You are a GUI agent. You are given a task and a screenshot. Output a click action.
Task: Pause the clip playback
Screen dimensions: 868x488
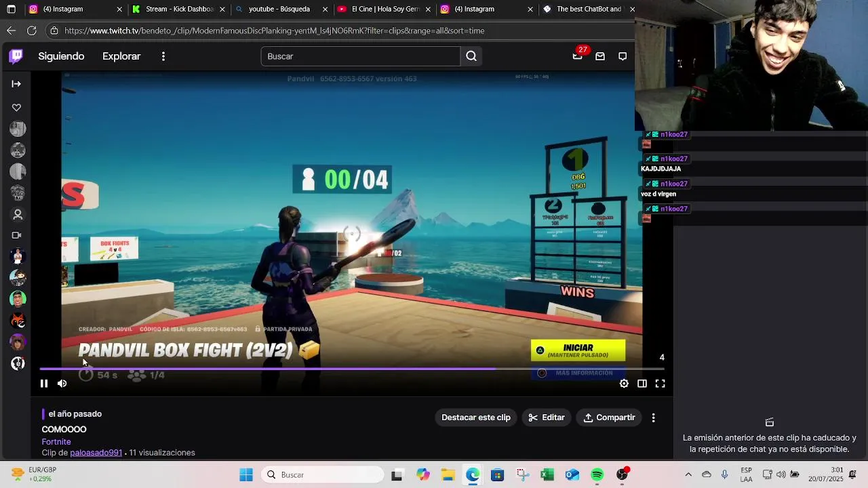(44, 384)
